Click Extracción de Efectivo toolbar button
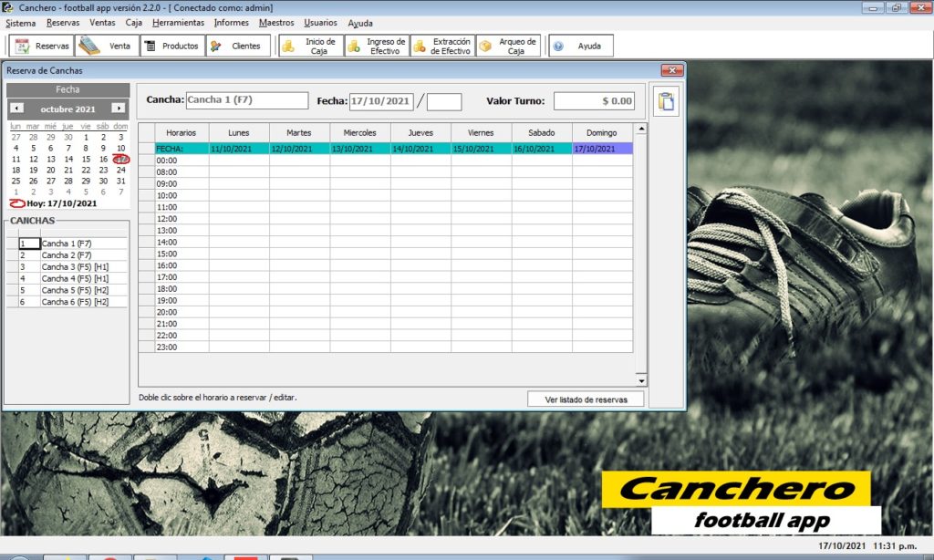The image size is (934, 560). point(442,46)
